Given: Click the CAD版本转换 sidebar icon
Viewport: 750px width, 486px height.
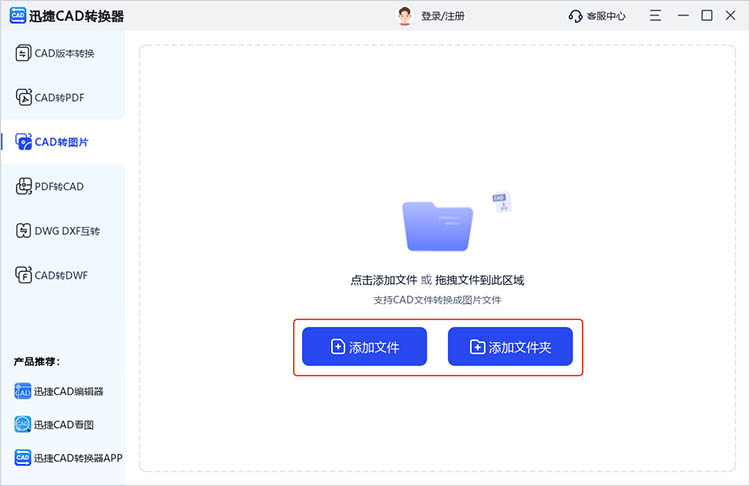Looking at the screenshot, I should (x=23, y=53).
